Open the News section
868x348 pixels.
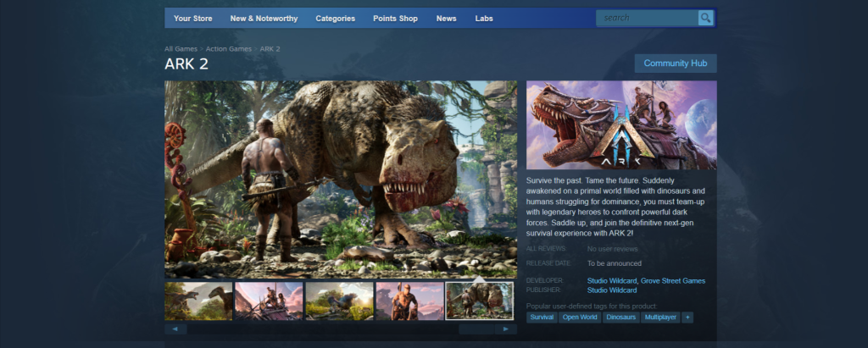(446, 18)
